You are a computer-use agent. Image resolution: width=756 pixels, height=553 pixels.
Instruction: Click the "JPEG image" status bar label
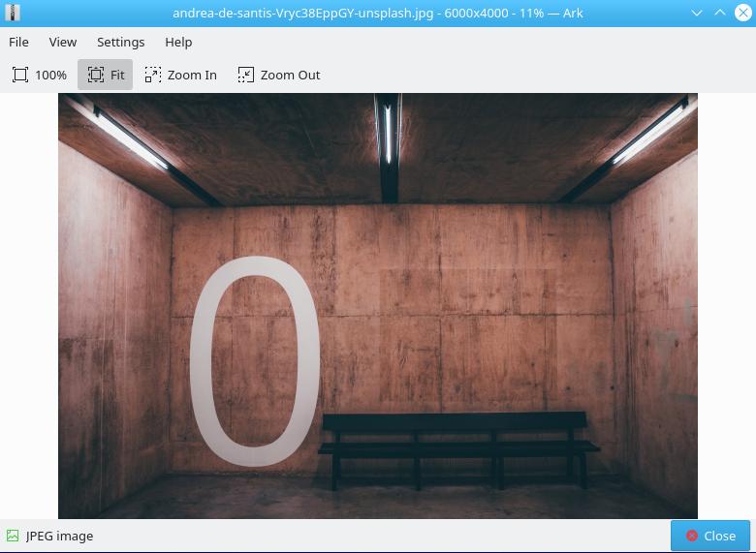tap(60, 536)
